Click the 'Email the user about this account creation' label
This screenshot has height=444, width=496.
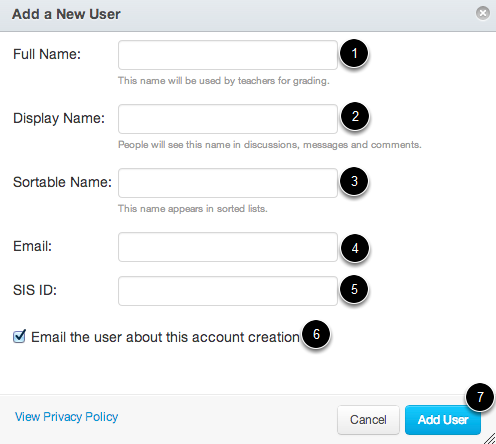165,337
